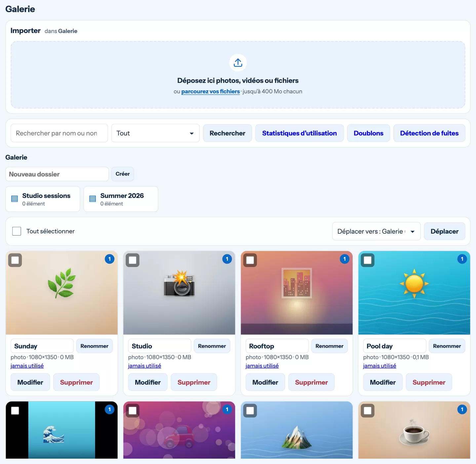476x464 pixels.
Task: Open the Studio sessions folder
Action: click(x=43, y=199)
